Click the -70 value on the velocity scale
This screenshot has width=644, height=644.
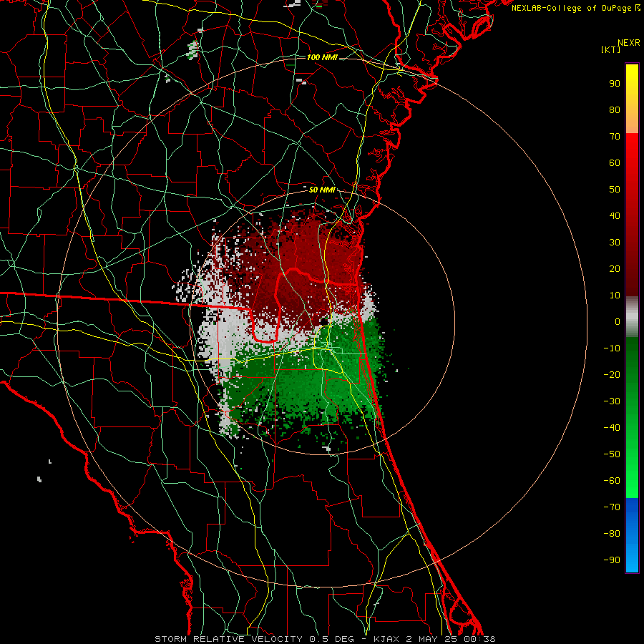point(612,507)
